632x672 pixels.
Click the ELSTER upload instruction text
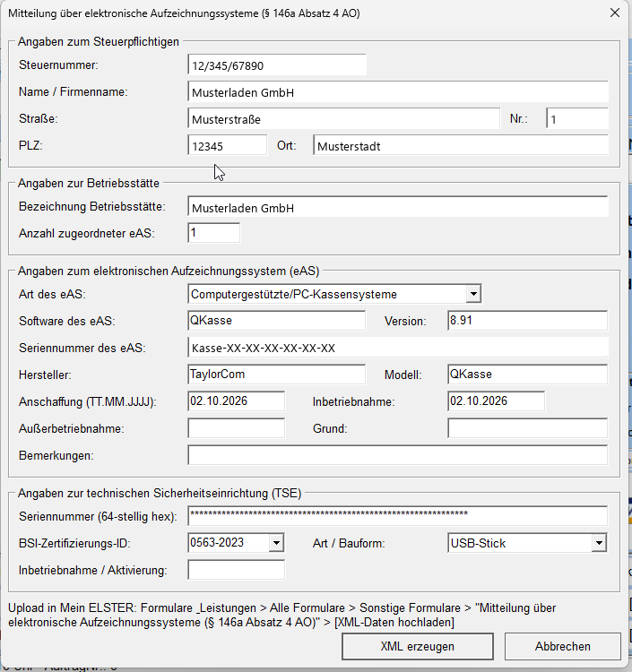click(282, 615)
